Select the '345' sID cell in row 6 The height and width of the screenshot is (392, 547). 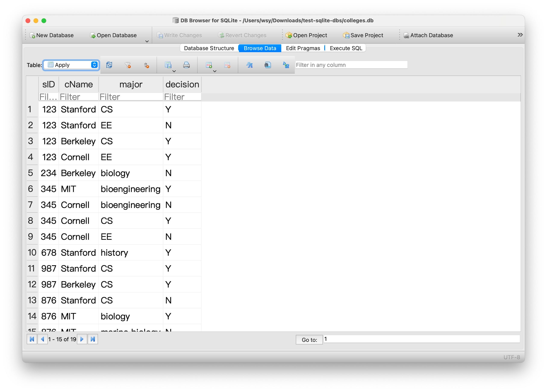pyautogui.click(x=49, y=189)
